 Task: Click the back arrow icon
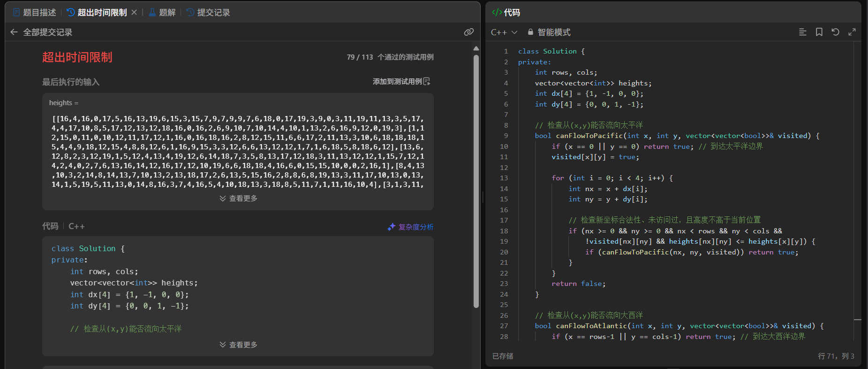[14, 32]
